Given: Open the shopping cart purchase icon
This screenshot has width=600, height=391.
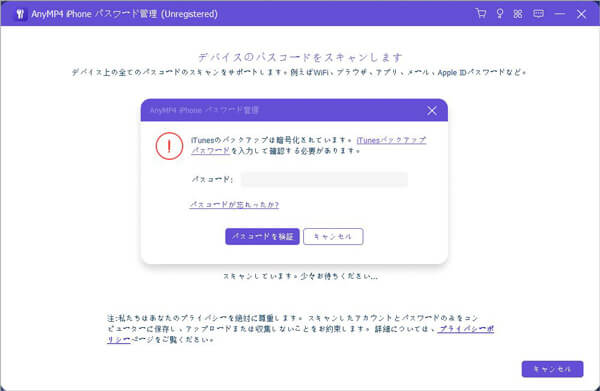Looking at the screenshot, I should (481, 14).
